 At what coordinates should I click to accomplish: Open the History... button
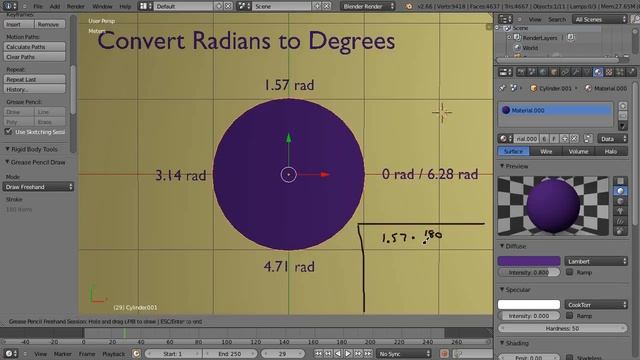coord(34,89)
